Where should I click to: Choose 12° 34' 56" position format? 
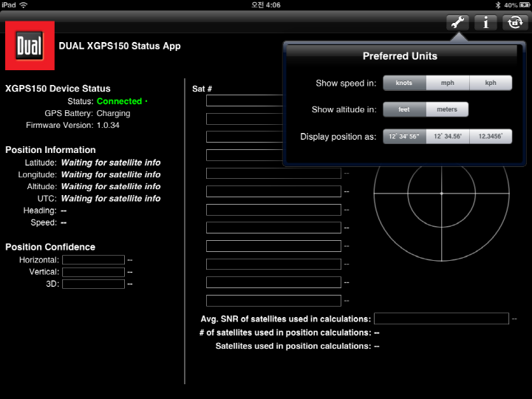(x=404, y=137)
